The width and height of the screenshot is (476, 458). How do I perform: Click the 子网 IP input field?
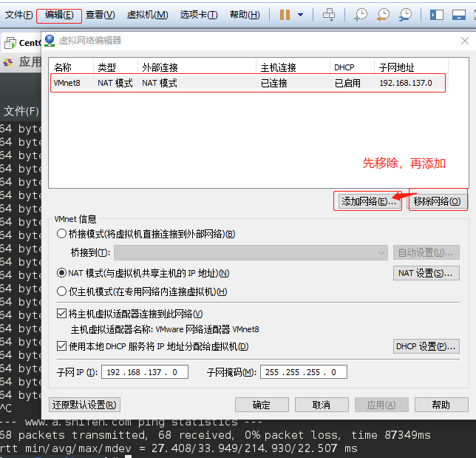[x=145, y=372]
